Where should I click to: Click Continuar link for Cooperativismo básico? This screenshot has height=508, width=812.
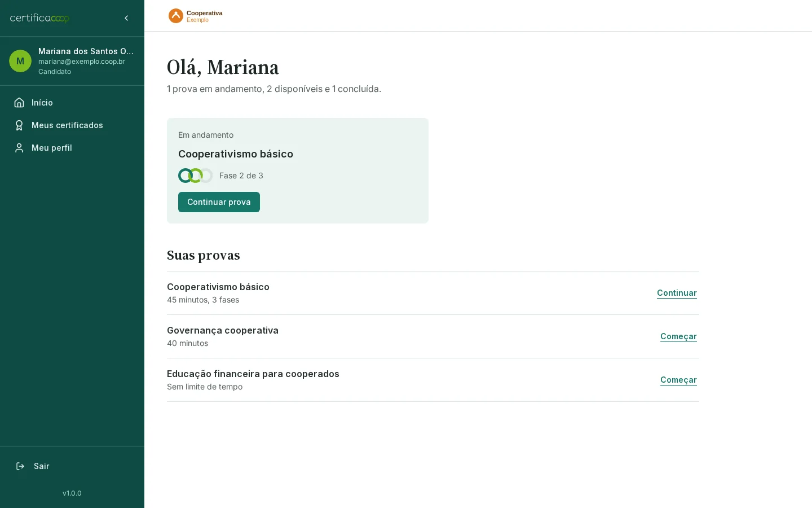pos(677,293)
